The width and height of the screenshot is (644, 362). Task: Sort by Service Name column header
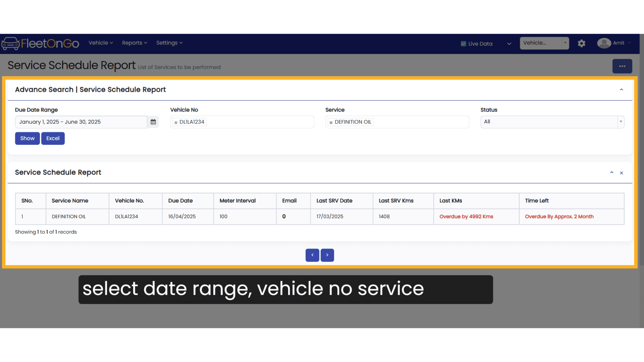[77, 201]
